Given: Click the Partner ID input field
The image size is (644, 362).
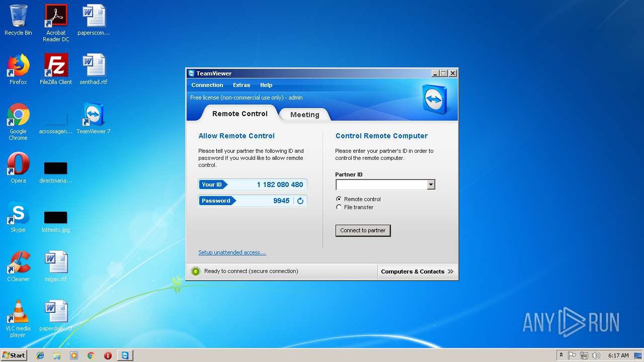Looking at the screenshot, I should 381,185.
